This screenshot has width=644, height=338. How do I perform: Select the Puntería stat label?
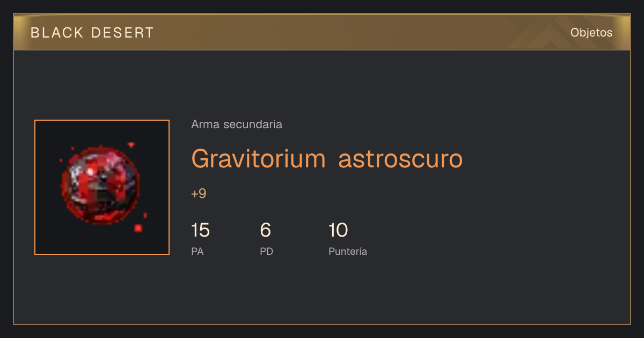point(348,251)
